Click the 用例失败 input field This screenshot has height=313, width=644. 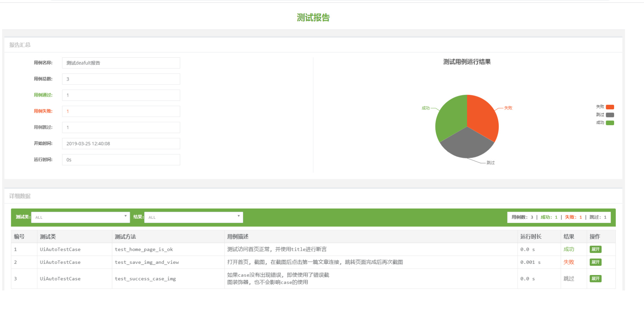tap(121, 111)
